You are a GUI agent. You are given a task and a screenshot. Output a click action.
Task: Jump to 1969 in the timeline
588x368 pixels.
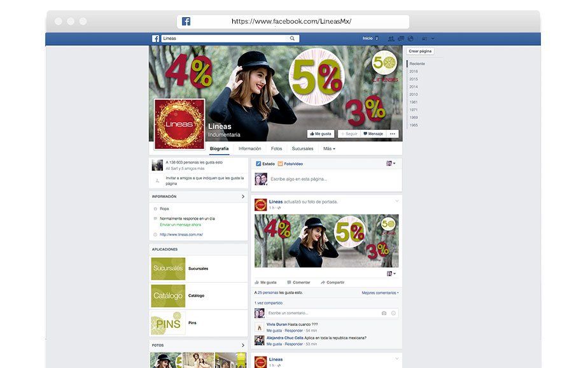pyautogui.click(x=414, y=117)
